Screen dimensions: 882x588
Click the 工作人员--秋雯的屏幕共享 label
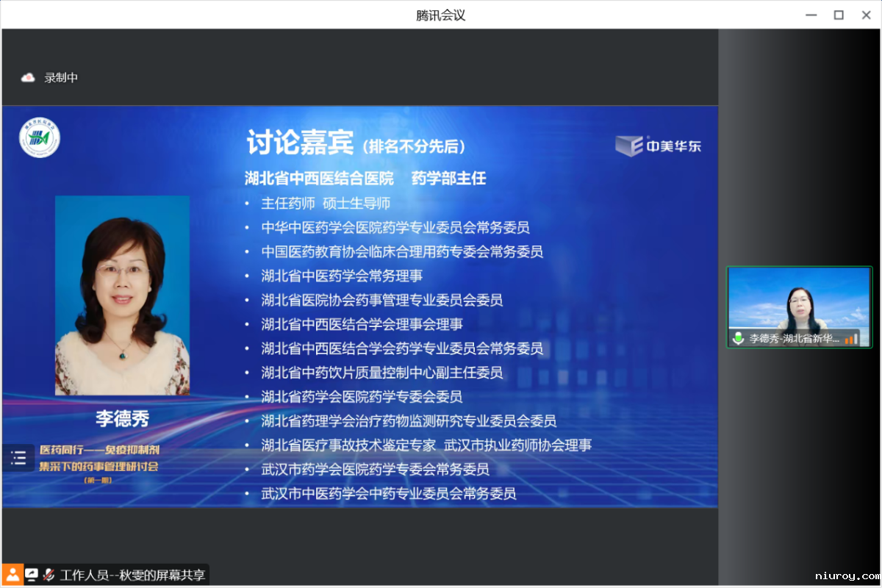tap(132, 575)
